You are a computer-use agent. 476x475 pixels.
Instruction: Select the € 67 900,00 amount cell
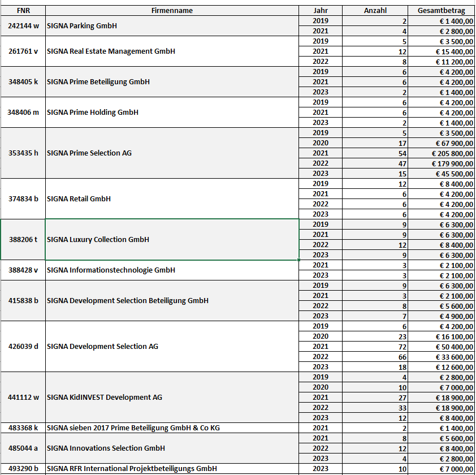pyautogui.click(x=441, y=143)
